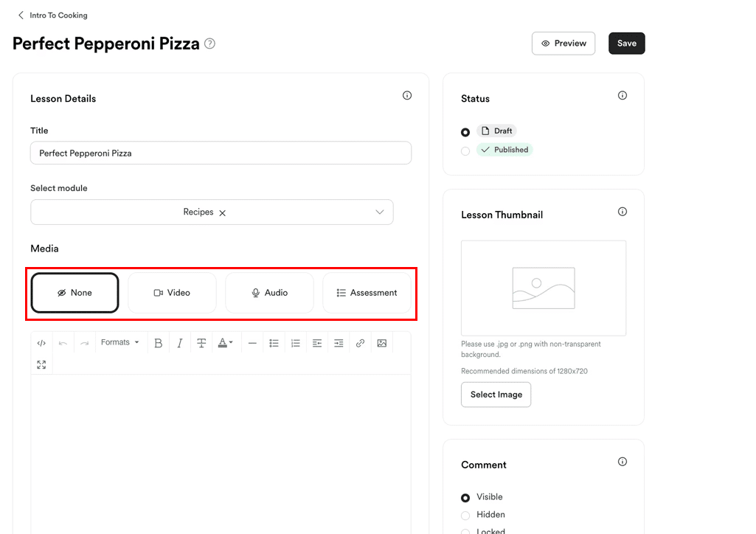
Task: Select the Draft status radio button
Action: pyautogui.click(x=465, y=131)
